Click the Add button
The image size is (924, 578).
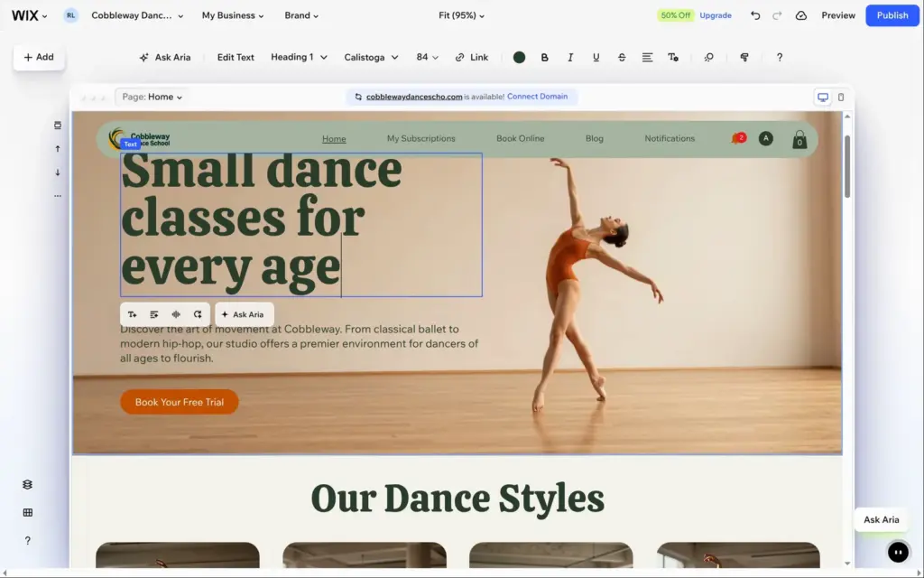click(x=39, y=57)
